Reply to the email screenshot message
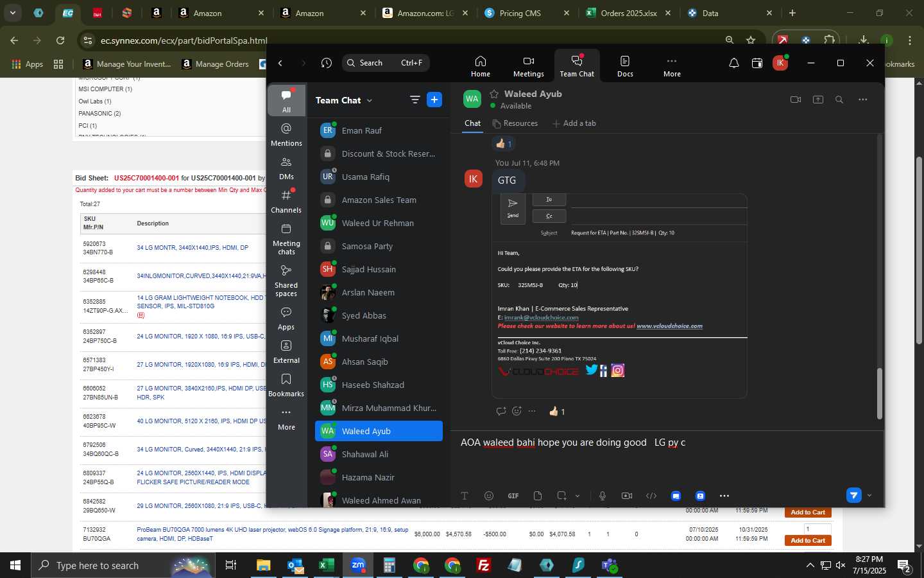This screenshot has height=578, width=924. click(501, 411)
